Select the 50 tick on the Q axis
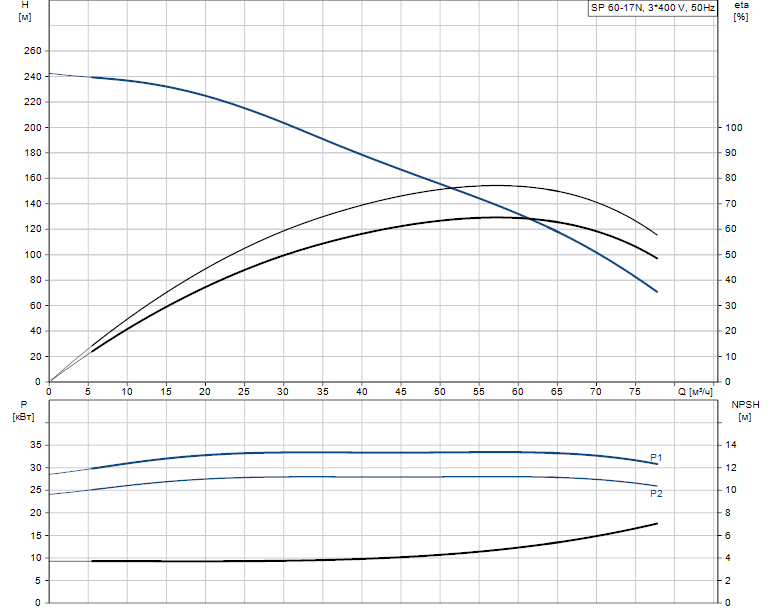774x611 pixels. click(x=440, y=392)
